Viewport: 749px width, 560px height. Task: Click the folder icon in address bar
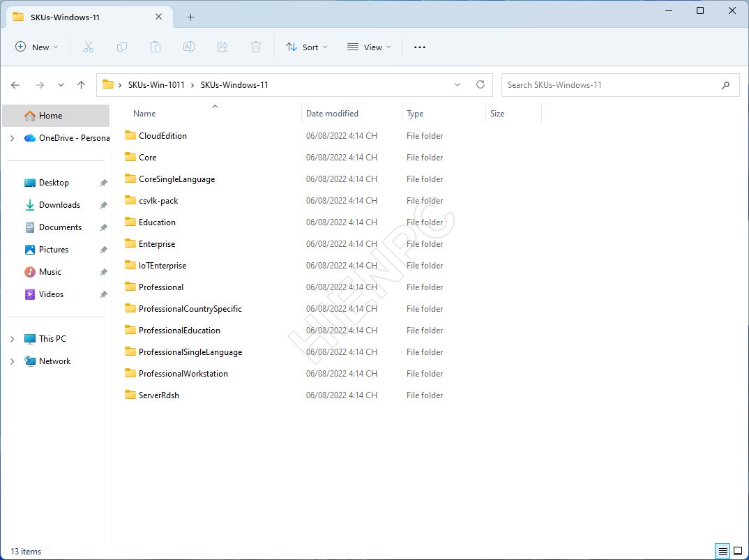pyautogui.click(x=108, y=84)
